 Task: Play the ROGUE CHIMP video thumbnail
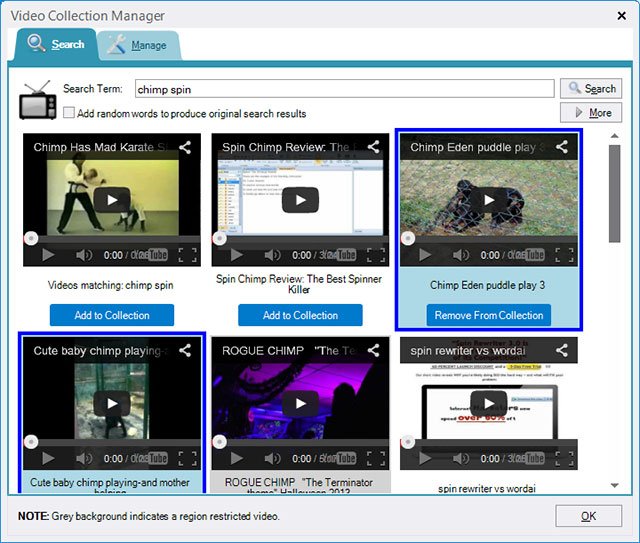click(300, 404)
